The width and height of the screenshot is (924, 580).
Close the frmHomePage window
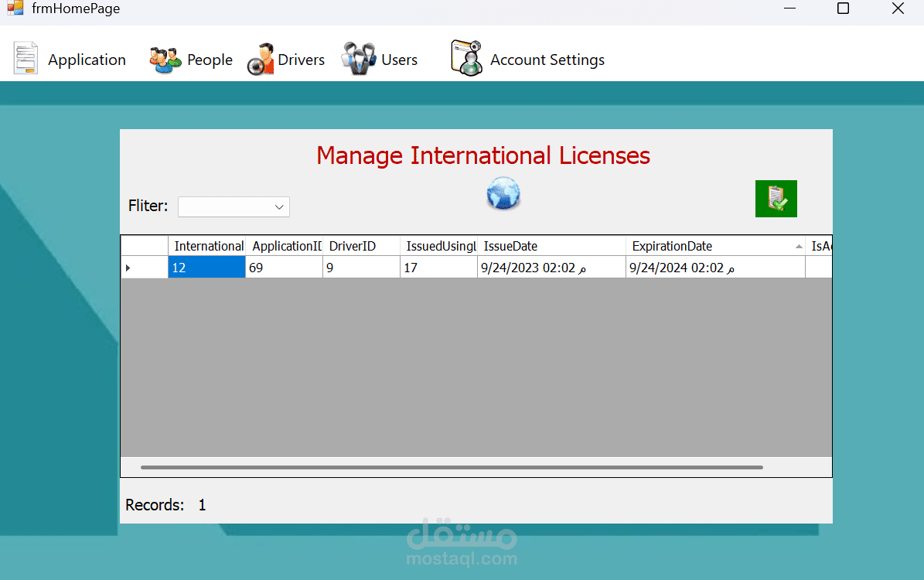[x=898, y=9]
